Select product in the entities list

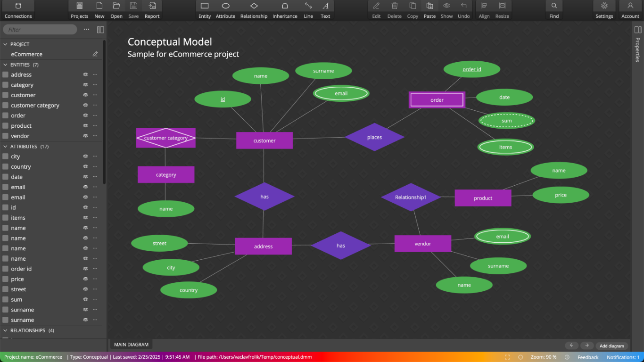pyautogui.click(x=21, y=126)
